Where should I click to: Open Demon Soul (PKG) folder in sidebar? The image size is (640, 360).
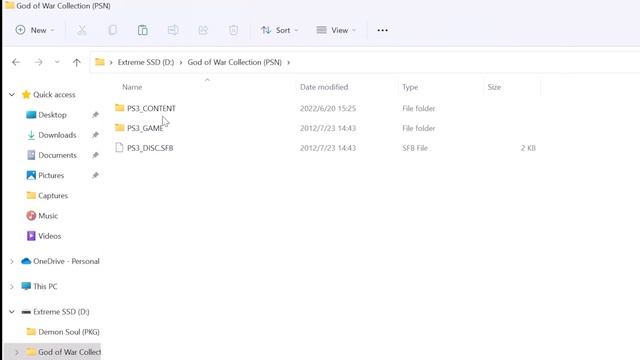coord(69,332)
